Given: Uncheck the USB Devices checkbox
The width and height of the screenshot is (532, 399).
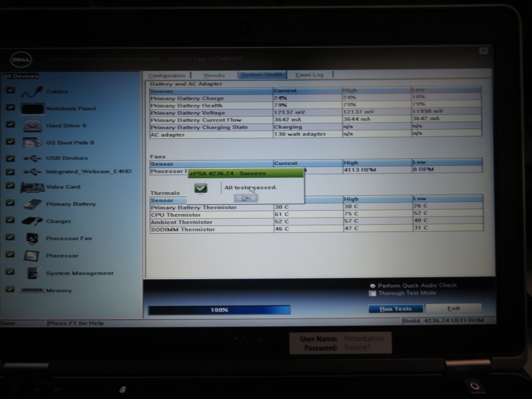Looking at the screenshot, I should [10, 158].
